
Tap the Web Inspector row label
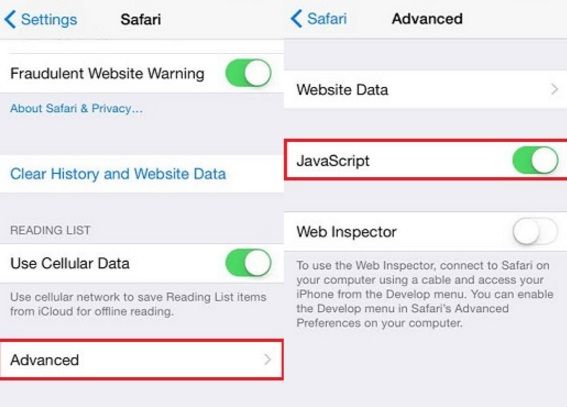[346, 232]
